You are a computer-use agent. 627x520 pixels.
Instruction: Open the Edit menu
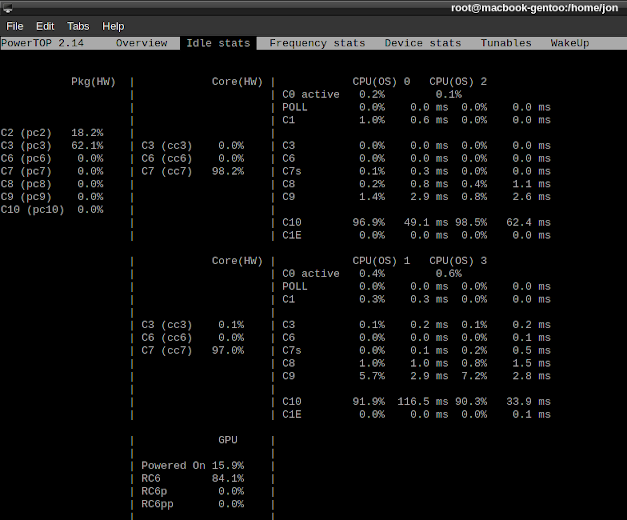(45, 26)
